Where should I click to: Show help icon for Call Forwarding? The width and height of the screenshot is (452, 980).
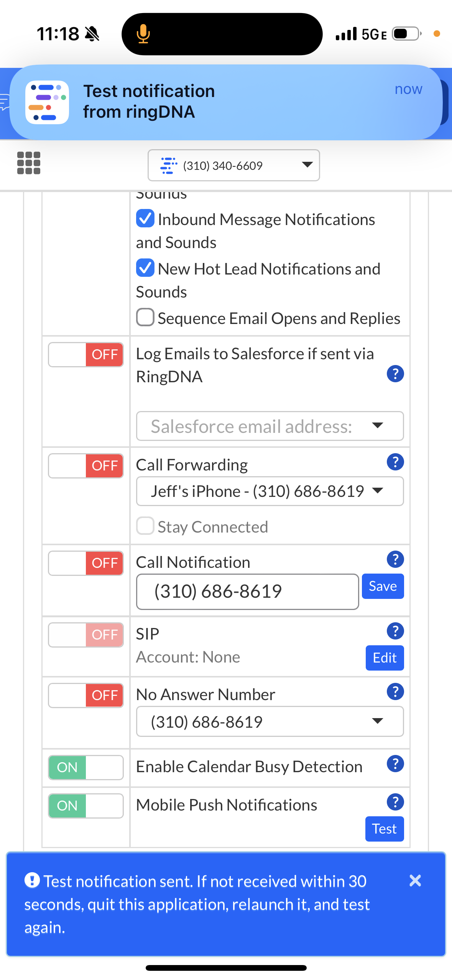coord(395,462)
